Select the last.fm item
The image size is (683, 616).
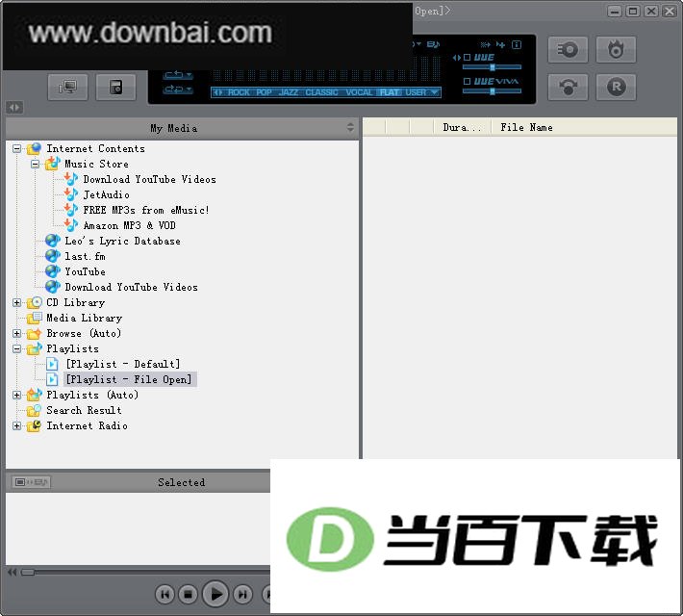click(85, 256)
